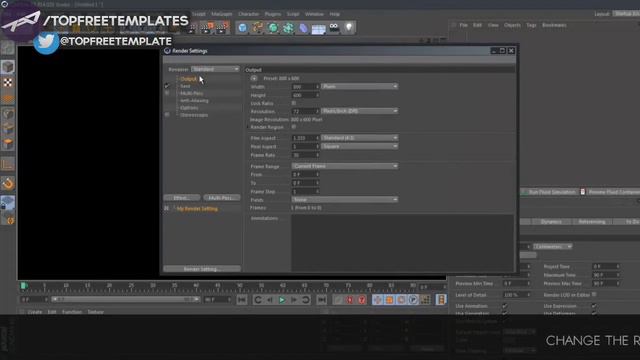
Task: Open the MoGraph menu
Action: click(222, 14)
